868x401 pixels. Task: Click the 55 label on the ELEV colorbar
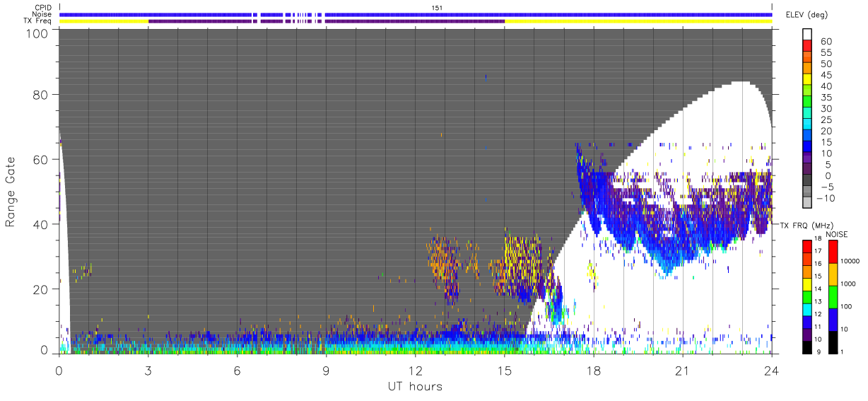pos(826,53)
